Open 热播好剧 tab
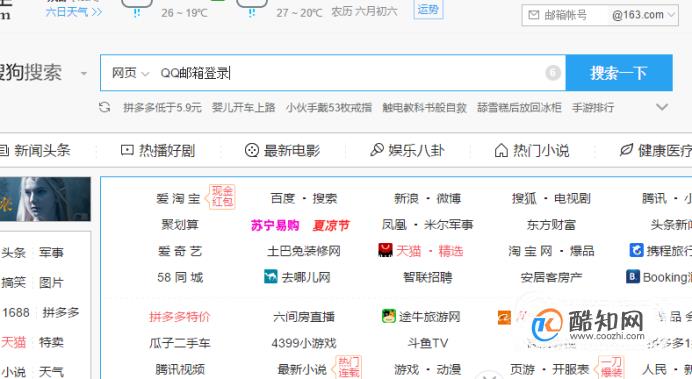The width and height of the screenshot is (692, 379). [x=167, y=150]
